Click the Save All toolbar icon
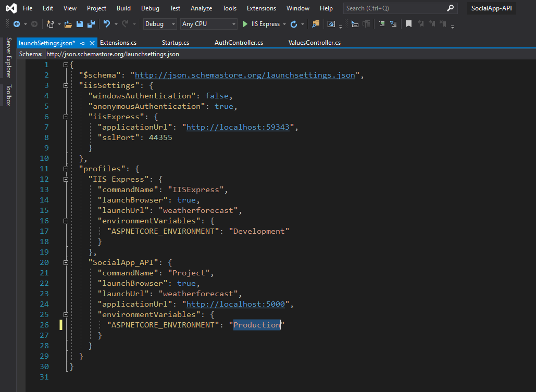The image size is (536, 392). 91,24
